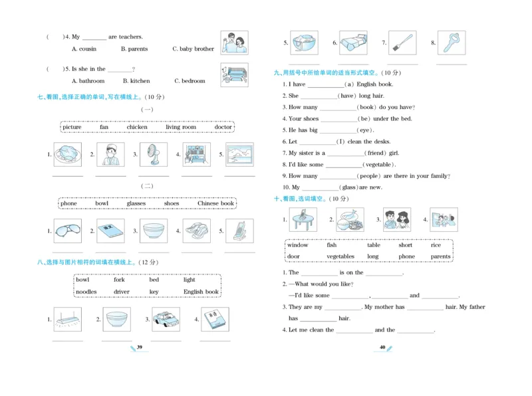Viewport: 532px width, 396px height.
Task: Select option C. baby brother
Action: (193, 49)
